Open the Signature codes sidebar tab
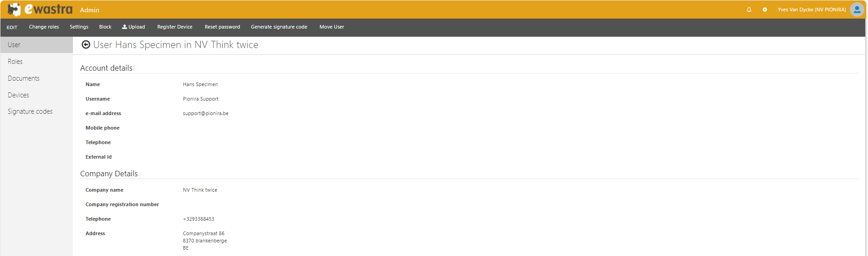Image resolution: width=868 pixels, height=256 pixels. coord(36,111)
